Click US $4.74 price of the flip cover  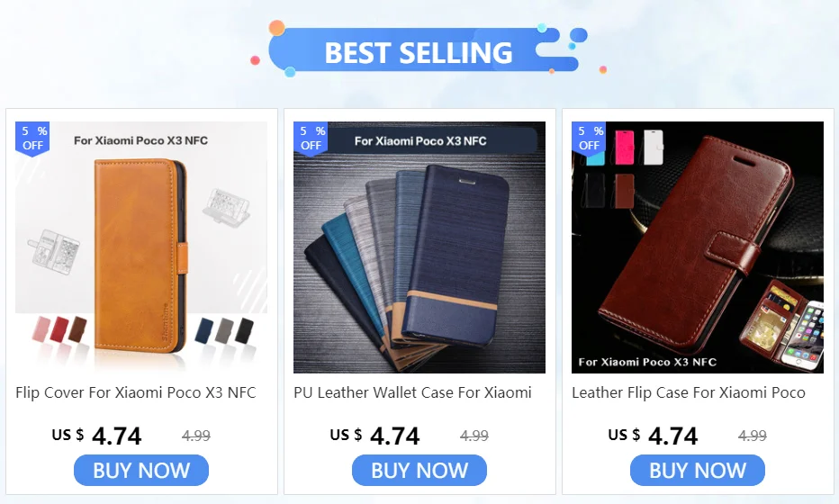pos(97,436)
